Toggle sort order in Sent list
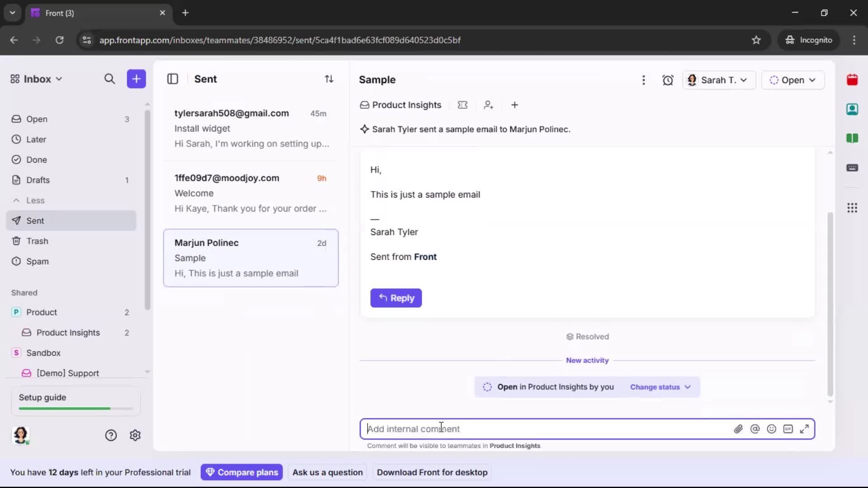 (x=330, y=79)
